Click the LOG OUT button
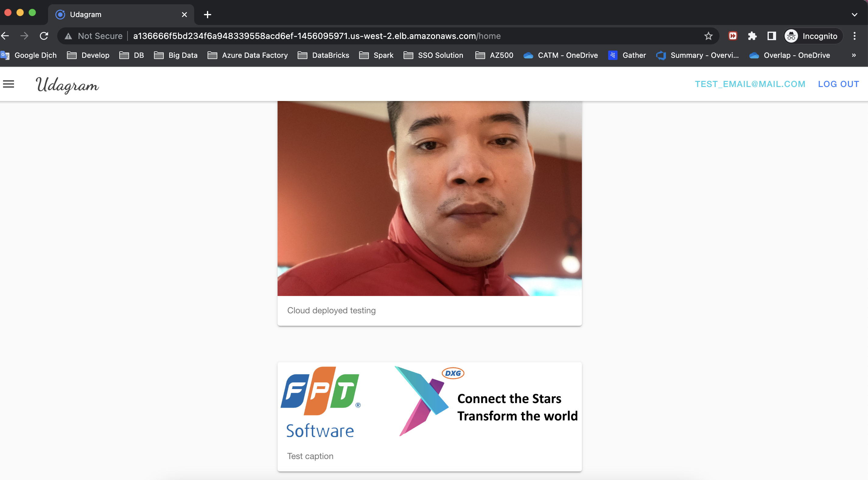Image resolution: width=868 pixels, height=480 pixels. [838, 84]
